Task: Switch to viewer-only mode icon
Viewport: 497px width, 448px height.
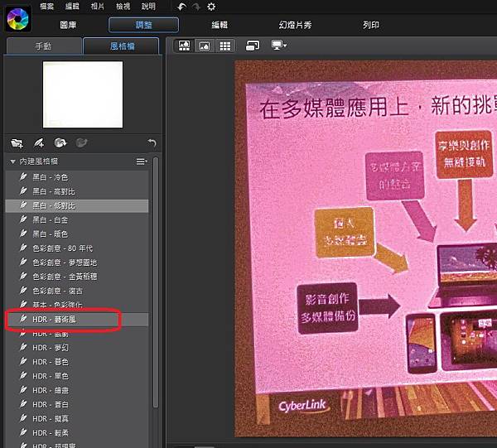Action: click(204, 46)
